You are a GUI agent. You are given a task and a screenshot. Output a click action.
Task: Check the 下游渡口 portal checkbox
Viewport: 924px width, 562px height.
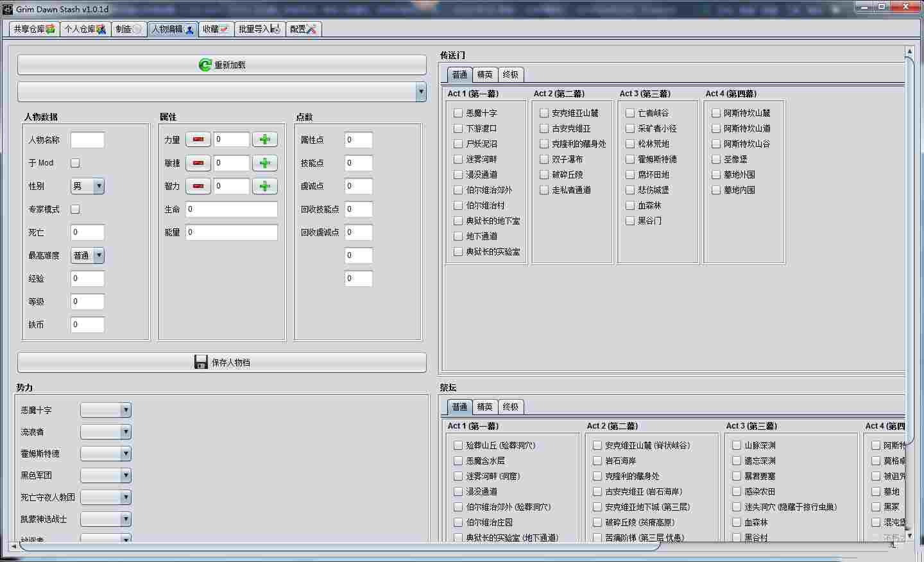(458, 128)
